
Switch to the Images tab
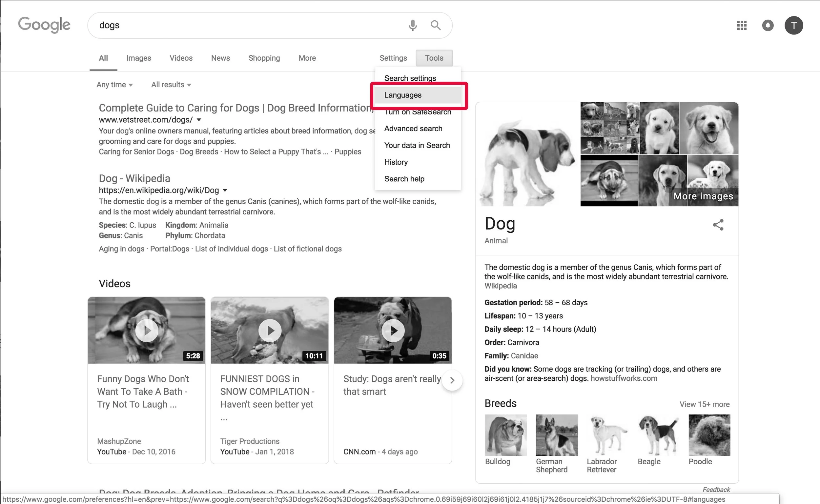coord(139,58)
